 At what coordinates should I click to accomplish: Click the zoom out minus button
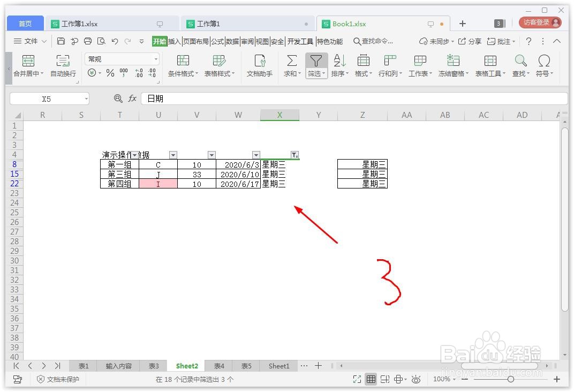(x=465, y=379)
